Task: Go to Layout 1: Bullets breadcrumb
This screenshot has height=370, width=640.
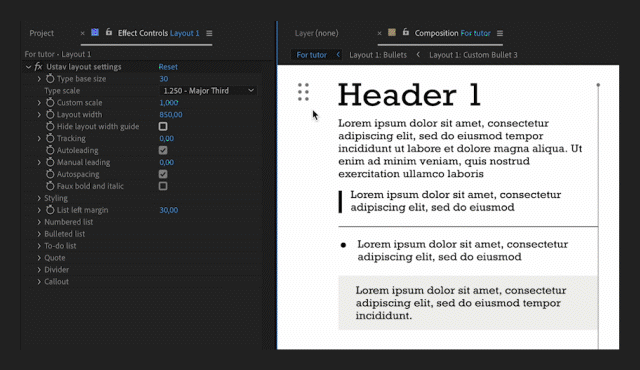Action: [x=378, y=55]
